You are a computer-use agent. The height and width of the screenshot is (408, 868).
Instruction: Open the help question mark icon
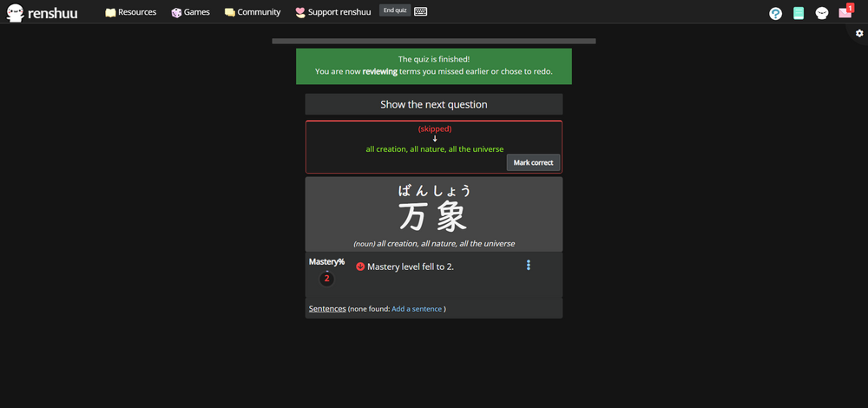coord(775,13)
